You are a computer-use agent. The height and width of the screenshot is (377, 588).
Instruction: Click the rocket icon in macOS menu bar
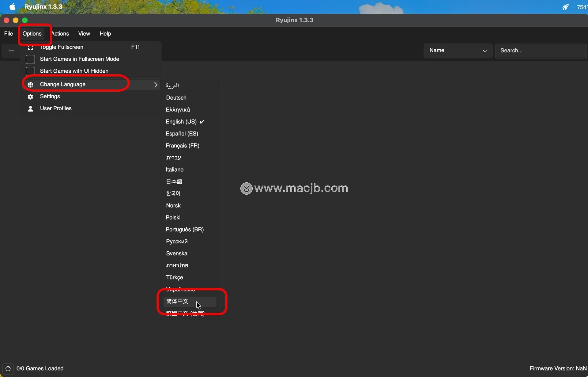(x=565, y=7)
